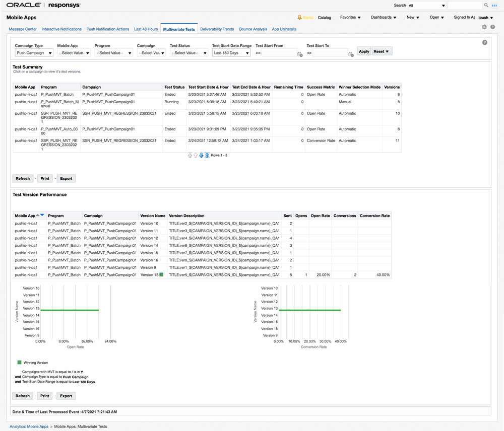Switch to the Deliverability Trends tab
The image size is (504, 431).
(217, 29)
